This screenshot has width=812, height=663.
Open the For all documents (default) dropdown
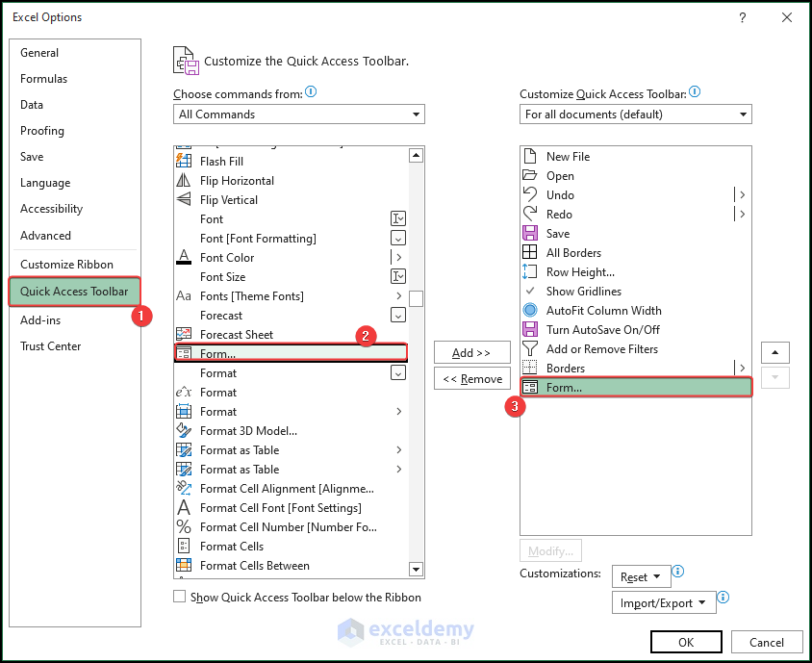coord(635,115)
